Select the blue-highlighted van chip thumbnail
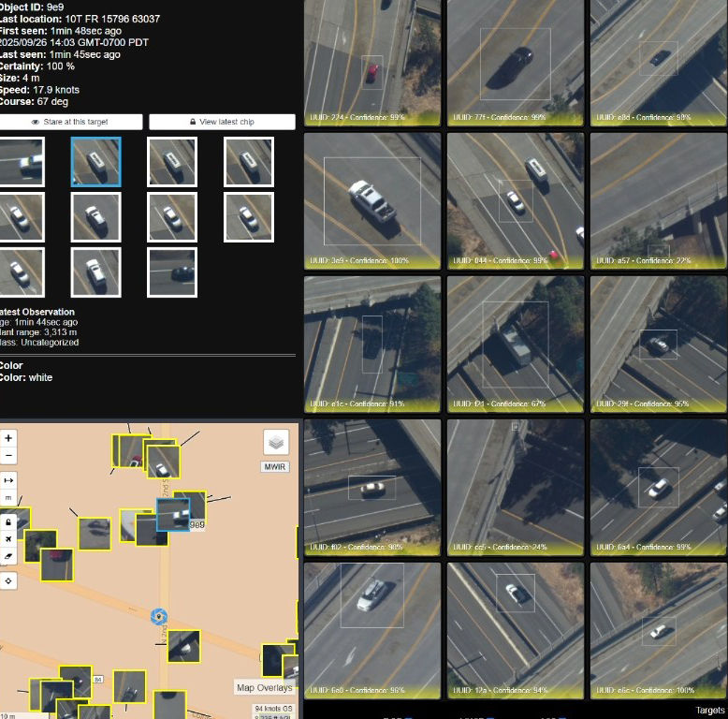728x719 pixels. [x=96, y=162]
